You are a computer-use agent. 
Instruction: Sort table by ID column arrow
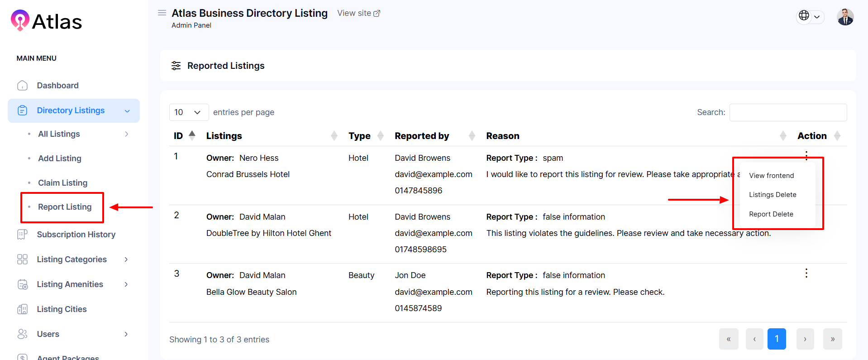[192, 135]
